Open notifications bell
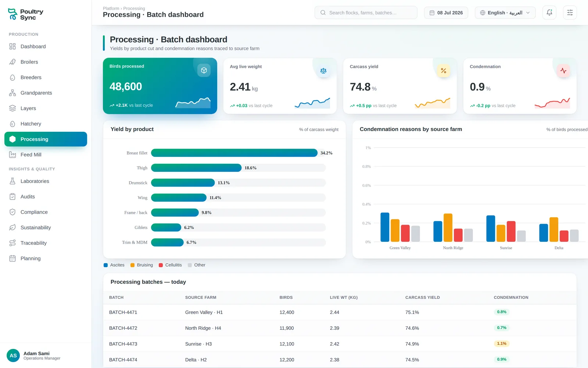The height and width of the screenshot is (368, 588). pyautogui.click(x=549, y=13)
